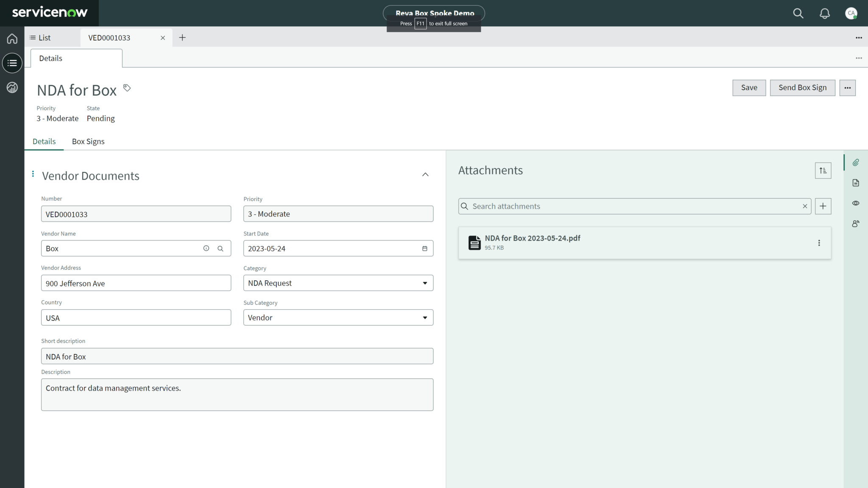868x488 pixels.
Task: Open Details row overflow ellipsis
Action: (x=859, y=58)
